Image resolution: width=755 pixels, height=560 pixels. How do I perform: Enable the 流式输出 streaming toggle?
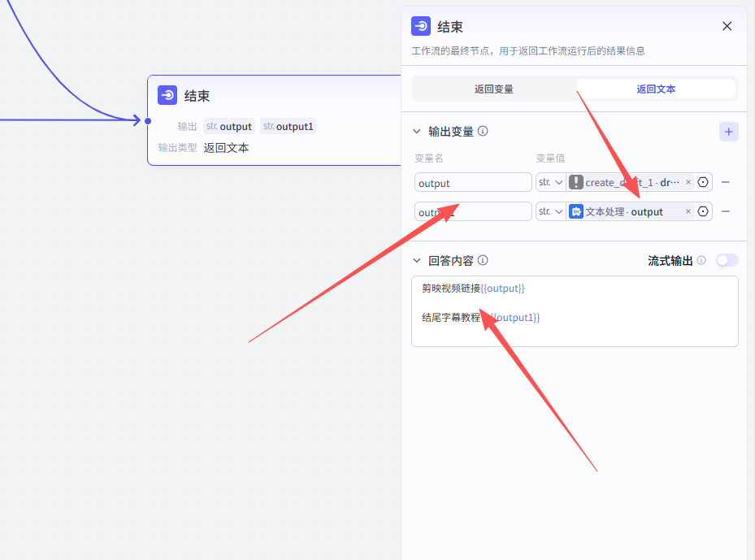point(727,261)
